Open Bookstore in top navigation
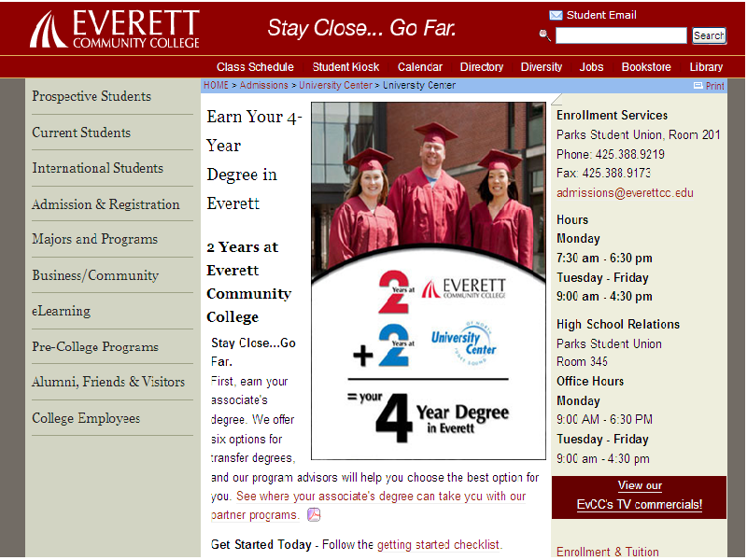The width and height of the screenshot is (747, 560). click(x=646, y=67)
